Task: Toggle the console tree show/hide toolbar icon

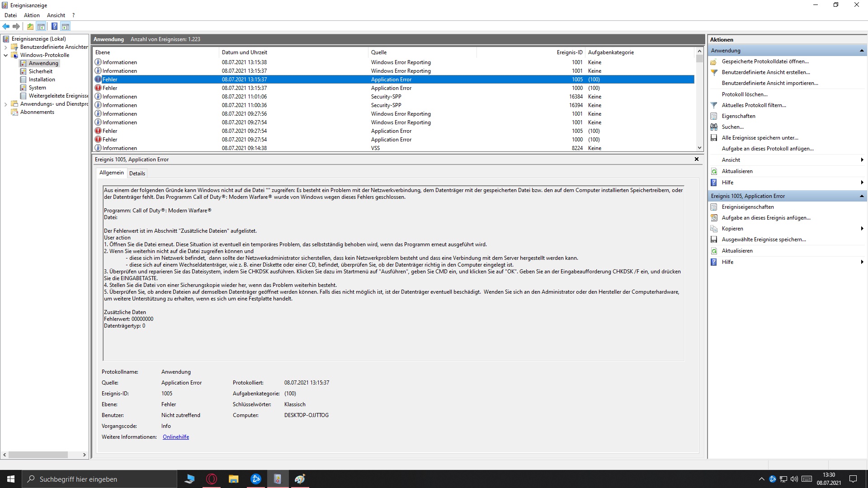Action: [41, 26]
